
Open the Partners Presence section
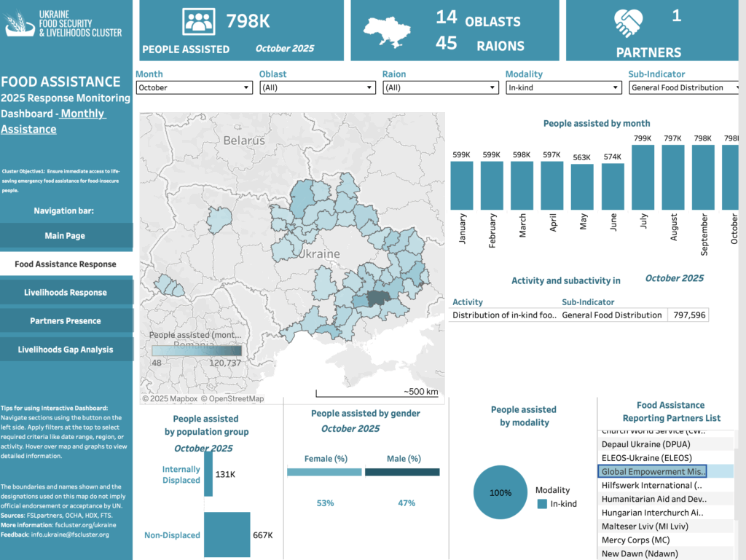(x=66, y=321)
